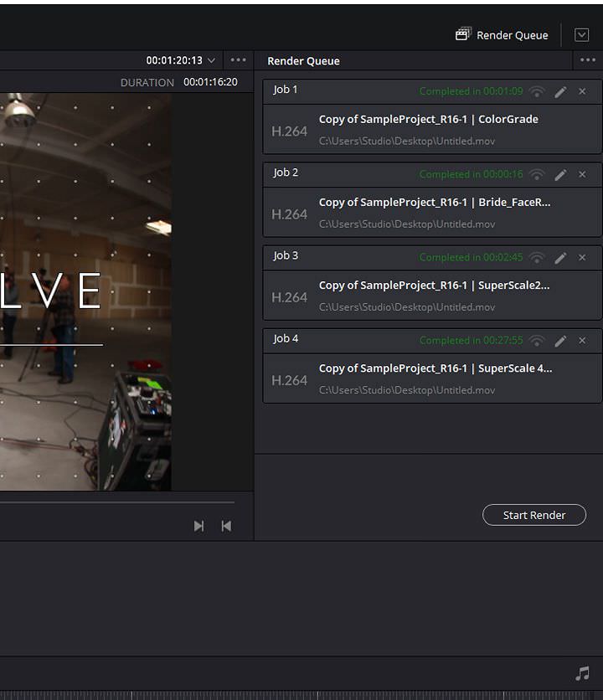Open the timecode dropdown arrow in viewer
The image size is (603, 700).
click(211, 60)
